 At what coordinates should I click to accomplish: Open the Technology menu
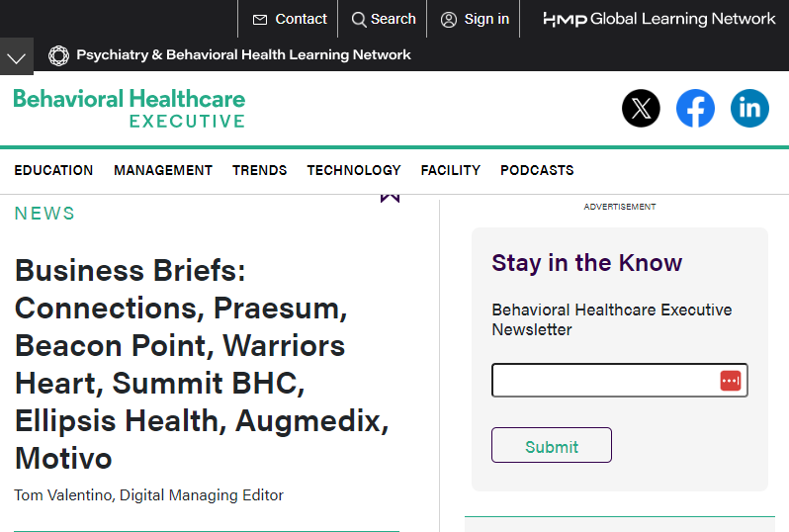point(354,171)
